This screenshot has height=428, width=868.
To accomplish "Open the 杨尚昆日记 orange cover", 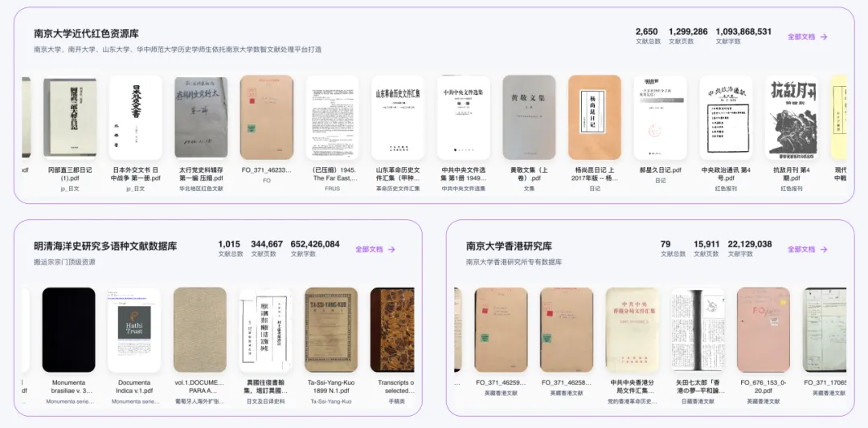I will tap(595, 118).
